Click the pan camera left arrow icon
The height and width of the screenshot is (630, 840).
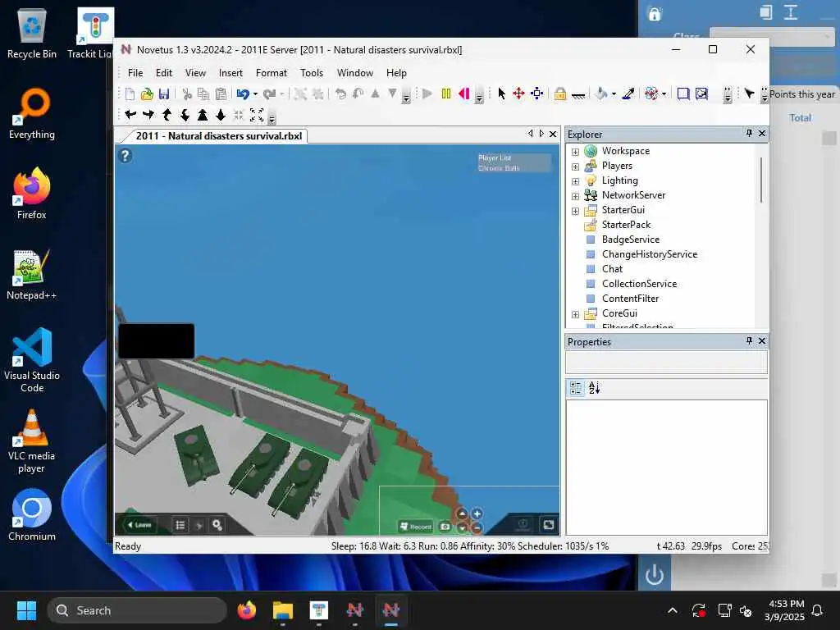click(x=130, y=114)
